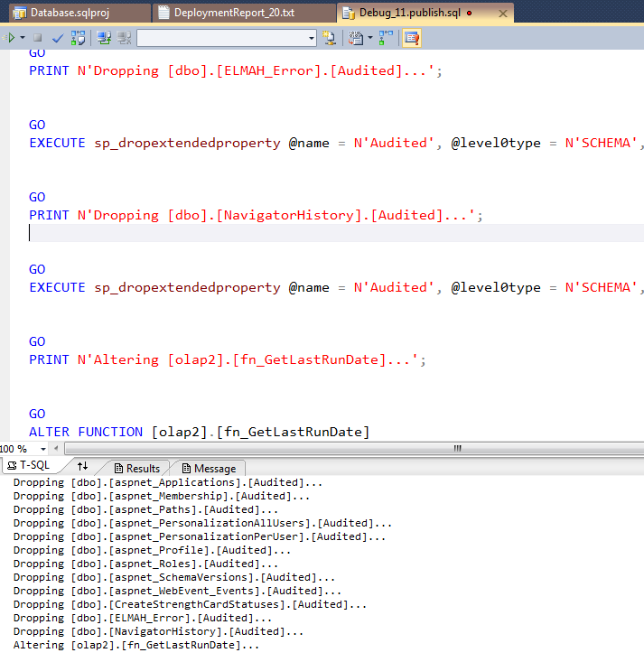
Task: Toggle the include actual execution plan icon
Action: (x=386, y=38)
